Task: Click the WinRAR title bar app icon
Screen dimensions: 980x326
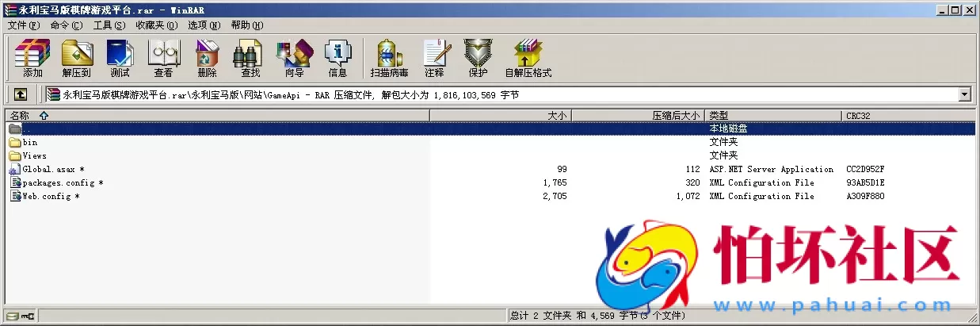Action: 9,10
